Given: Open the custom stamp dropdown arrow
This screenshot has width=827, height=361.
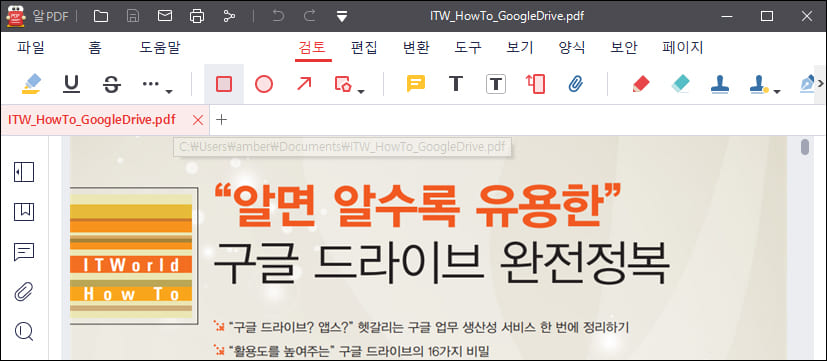Looking at the screenshot, I should [x=777, y=92].
